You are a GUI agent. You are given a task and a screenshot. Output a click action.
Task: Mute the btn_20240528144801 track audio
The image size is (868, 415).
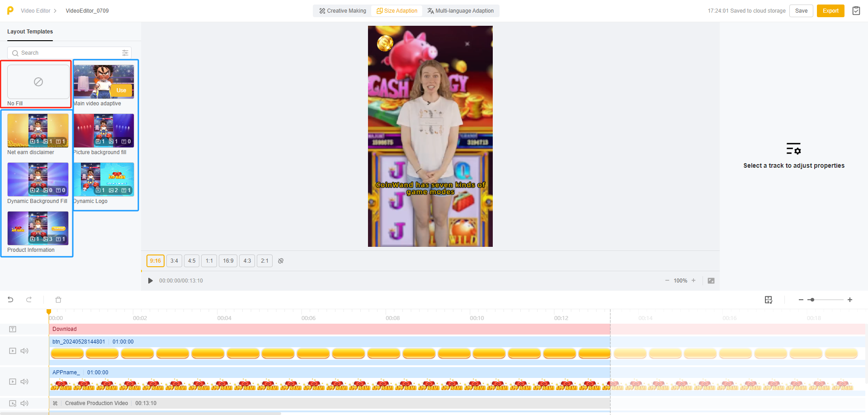[24, 351]
